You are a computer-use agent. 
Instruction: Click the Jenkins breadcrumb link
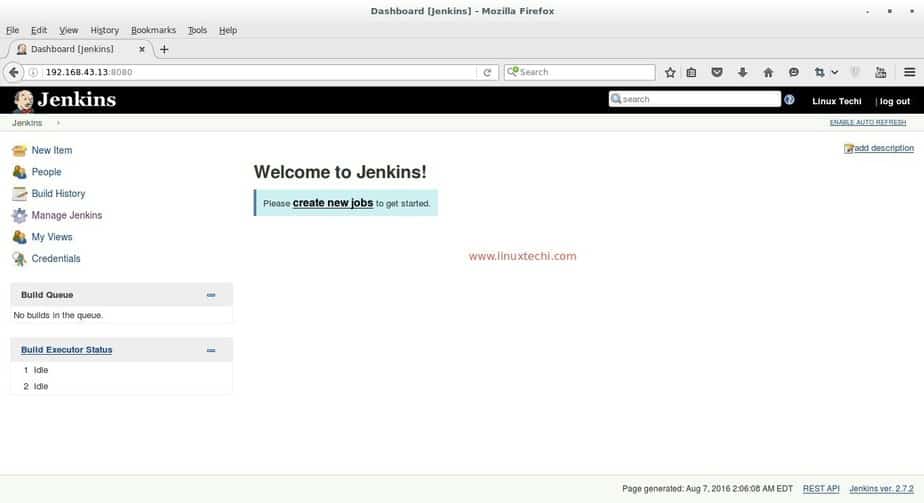27,123
